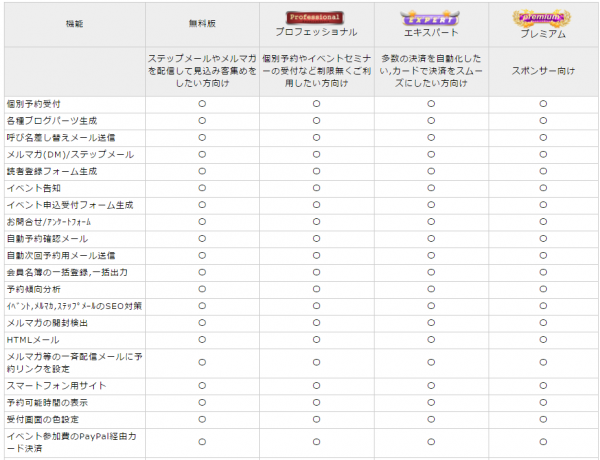Select the 機能 column header
600x460 pixels.
tap(74, 24)
